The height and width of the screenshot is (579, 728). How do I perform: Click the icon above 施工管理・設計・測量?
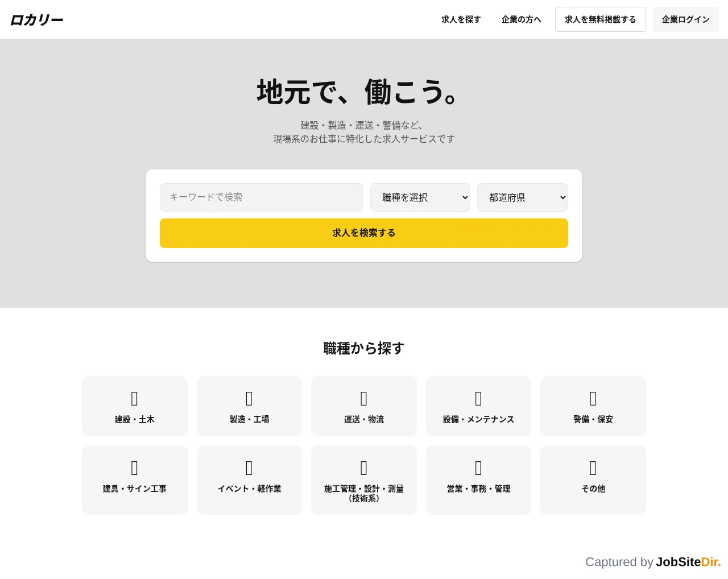(x=364, y=468)
